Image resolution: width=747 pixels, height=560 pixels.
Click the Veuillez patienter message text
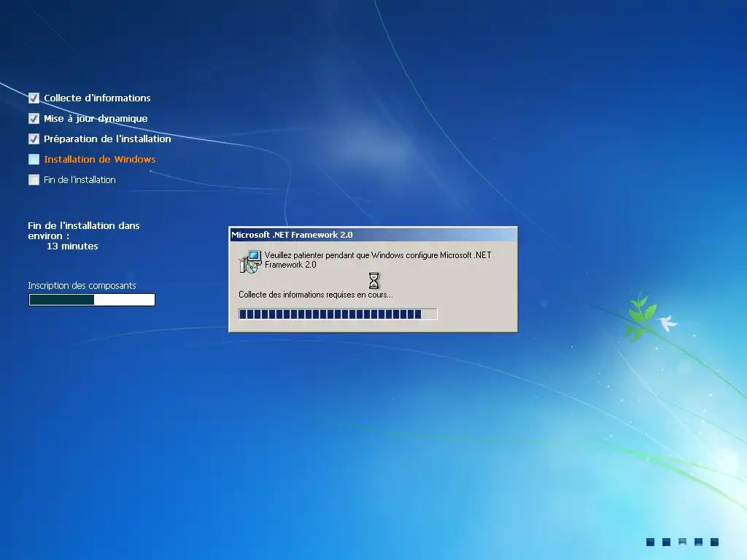coord(378,260)
